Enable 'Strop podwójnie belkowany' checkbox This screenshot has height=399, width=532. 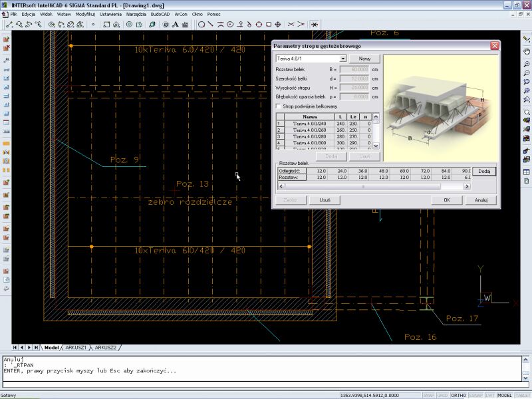278,106
